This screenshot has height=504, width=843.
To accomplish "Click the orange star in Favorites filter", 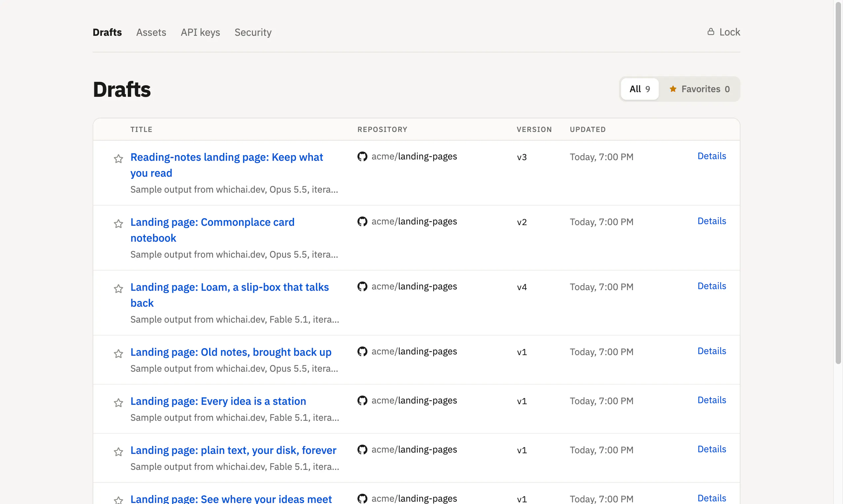I will coord(673,89).
